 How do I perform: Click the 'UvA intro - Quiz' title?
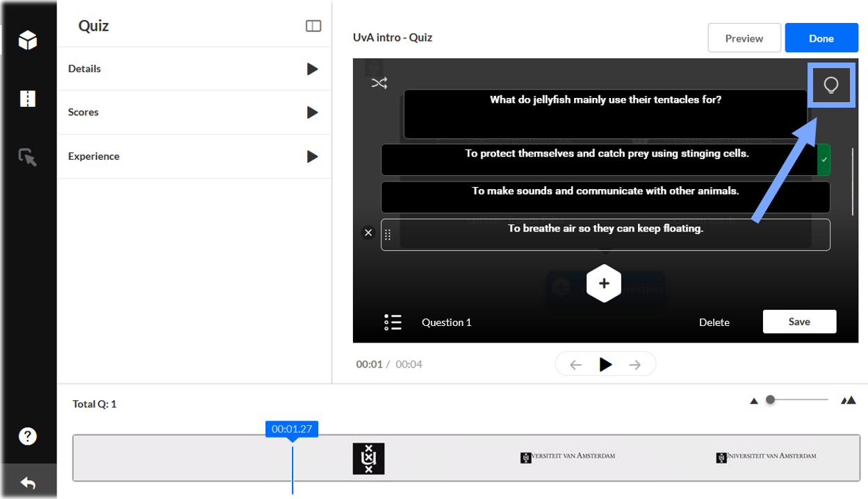393,38
